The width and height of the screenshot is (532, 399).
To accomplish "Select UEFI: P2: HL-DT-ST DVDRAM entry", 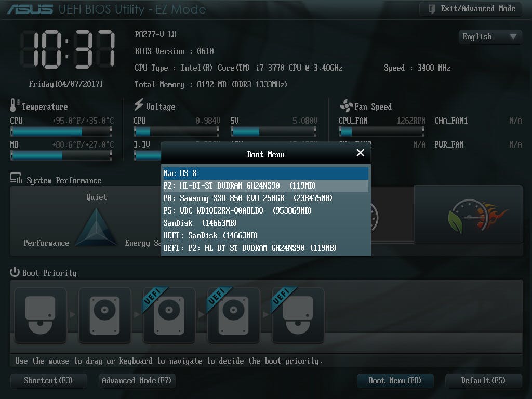I will click(x=265, y=248).
